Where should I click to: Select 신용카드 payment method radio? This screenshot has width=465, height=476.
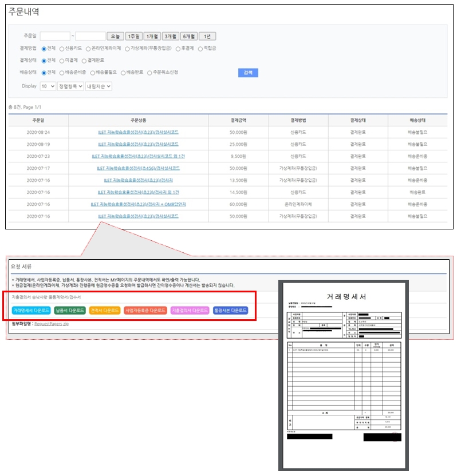click(x=62, y=49)
